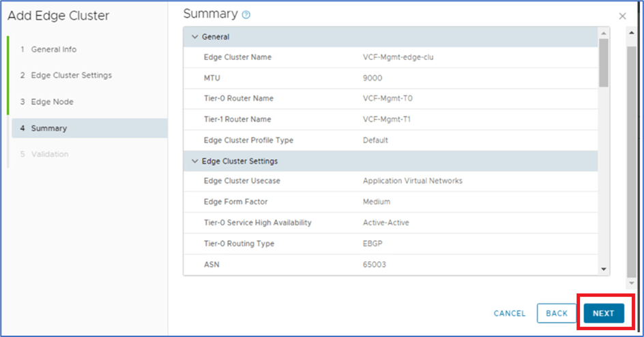Click the summary list scroll down arrow
644x337 pixels.
click(x=603, y=269)
